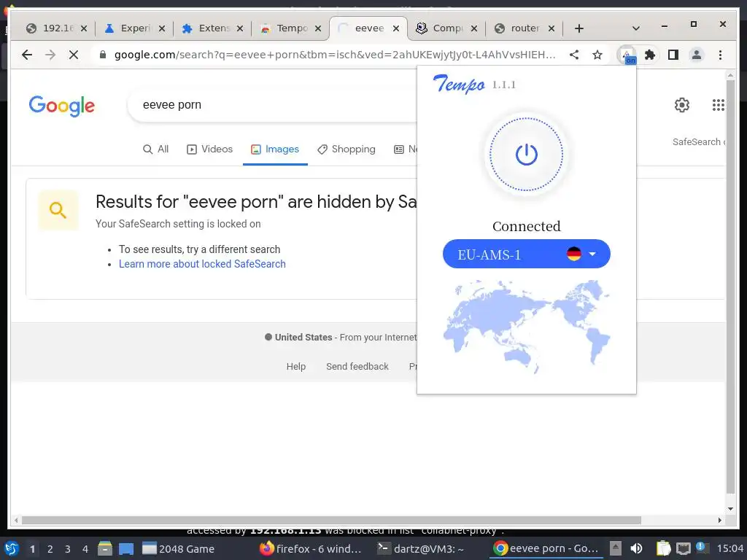Screen dimensions: 747x560
Task: Open the EU-AMS-1 server dropdown
Action: (x=527, y=254)
